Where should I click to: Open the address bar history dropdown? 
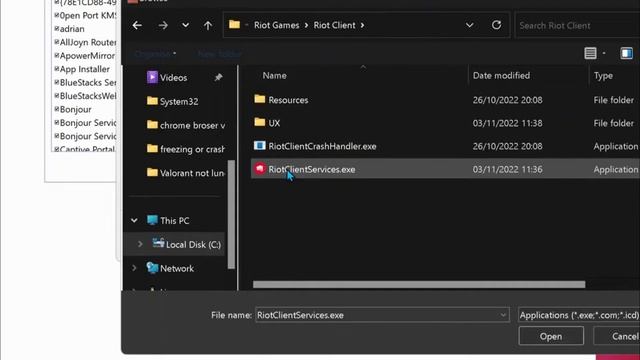[469, 25]
